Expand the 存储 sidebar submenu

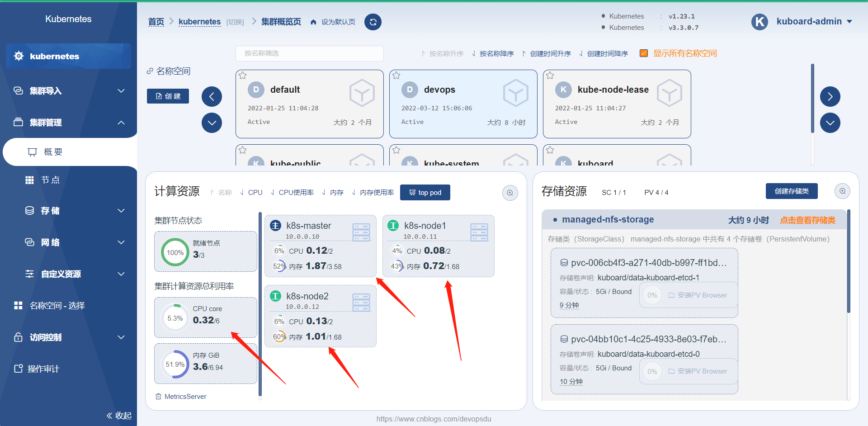click(x=69, y=211)
